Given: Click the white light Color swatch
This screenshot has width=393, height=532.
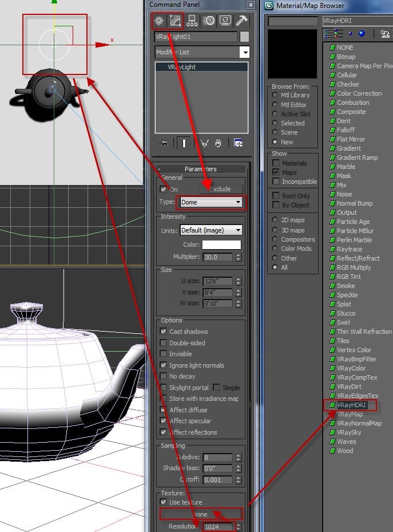Looking at the screenshot, I should (221, 245).
